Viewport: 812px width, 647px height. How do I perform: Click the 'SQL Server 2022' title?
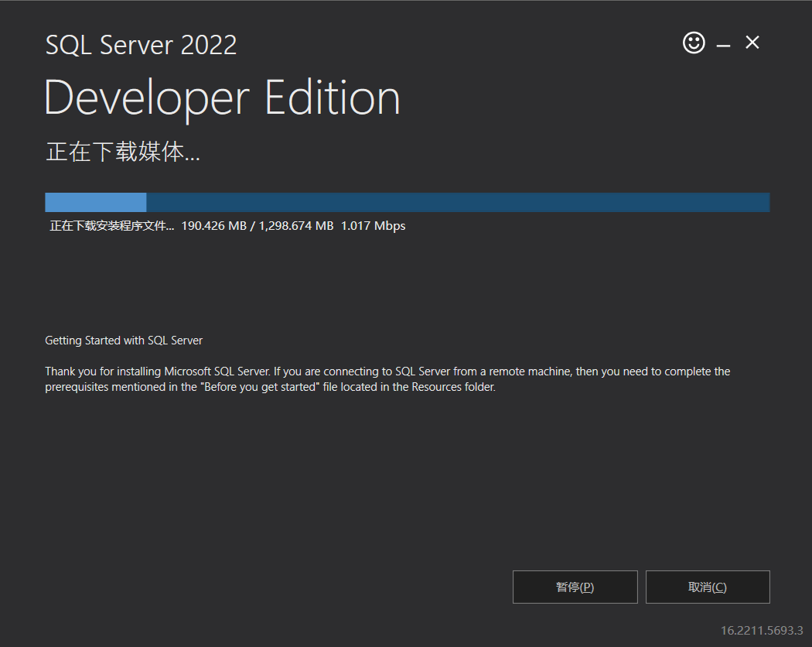141,45
